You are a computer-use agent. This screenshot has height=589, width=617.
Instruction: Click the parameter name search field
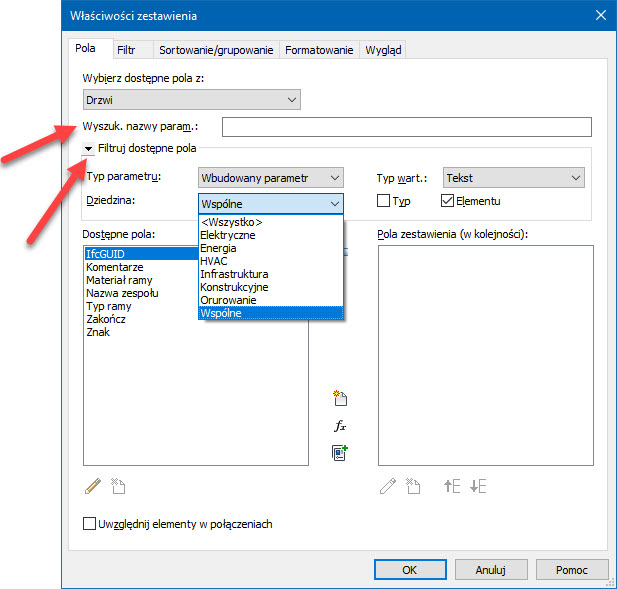coord(406,127)
